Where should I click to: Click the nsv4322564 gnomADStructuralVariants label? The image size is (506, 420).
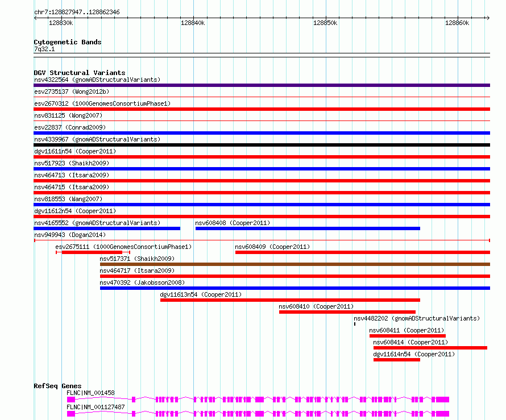coord(97,80)
